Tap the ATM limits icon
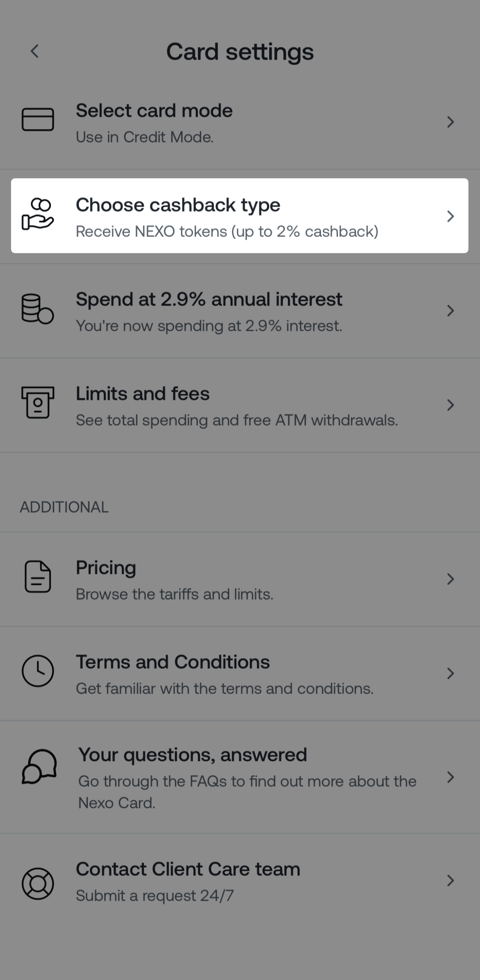The image size is (480, 980). (38, 402)
